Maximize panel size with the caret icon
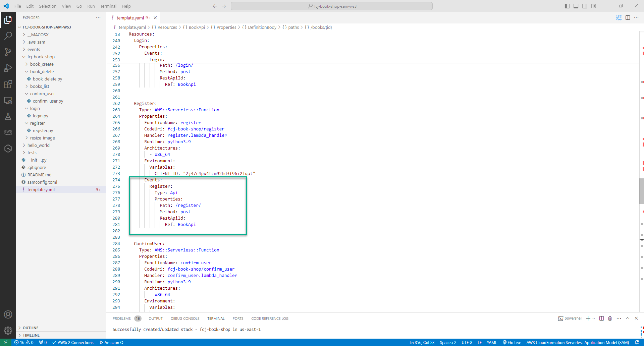Viewport: 644px width, 346px height. click(628, 319)
